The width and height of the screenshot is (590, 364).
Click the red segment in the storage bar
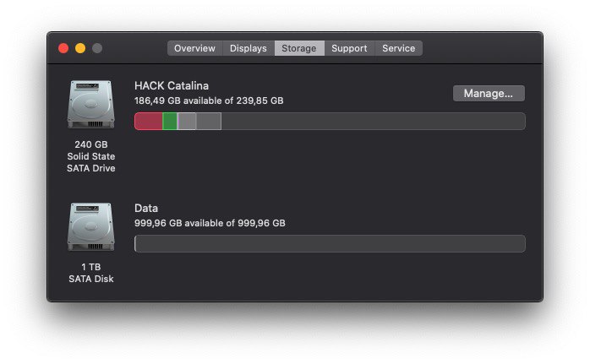coord(148,121)
